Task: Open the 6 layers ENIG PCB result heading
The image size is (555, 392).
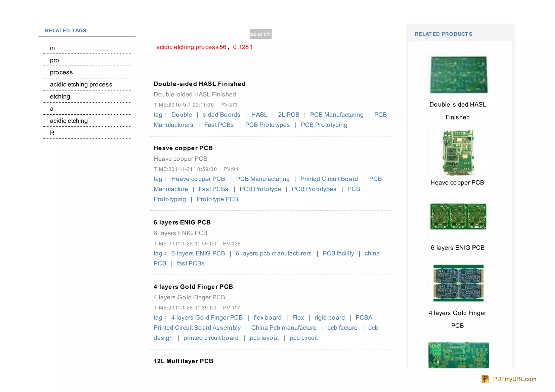Action: pos(182,222)
